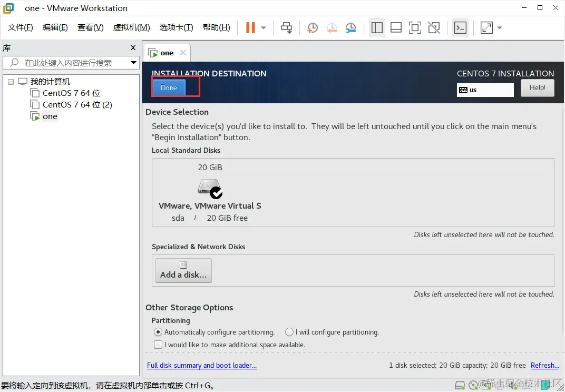The width and height of the screenshot is (565, 392).
Task: Enter full screen mode
Action: pos(415,28)
